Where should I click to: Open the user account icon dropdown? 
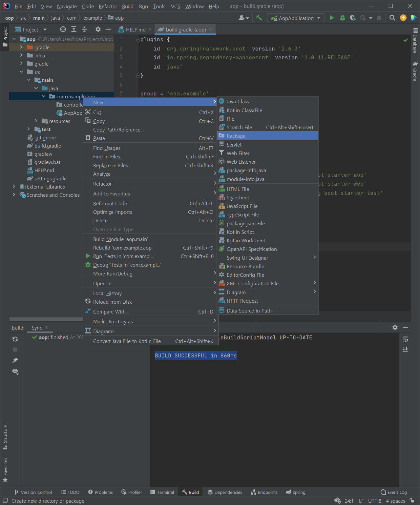pos(244,18)
